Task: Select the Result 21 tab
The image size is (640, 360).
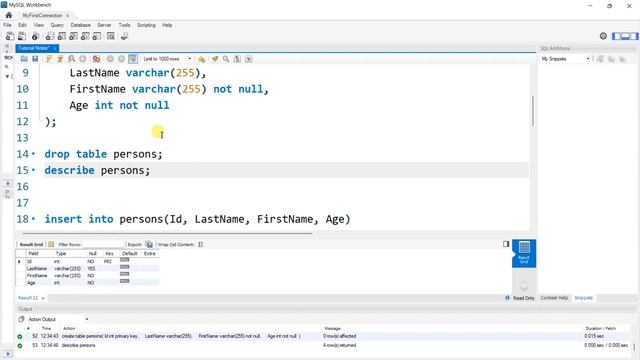Action: point(28,298)
